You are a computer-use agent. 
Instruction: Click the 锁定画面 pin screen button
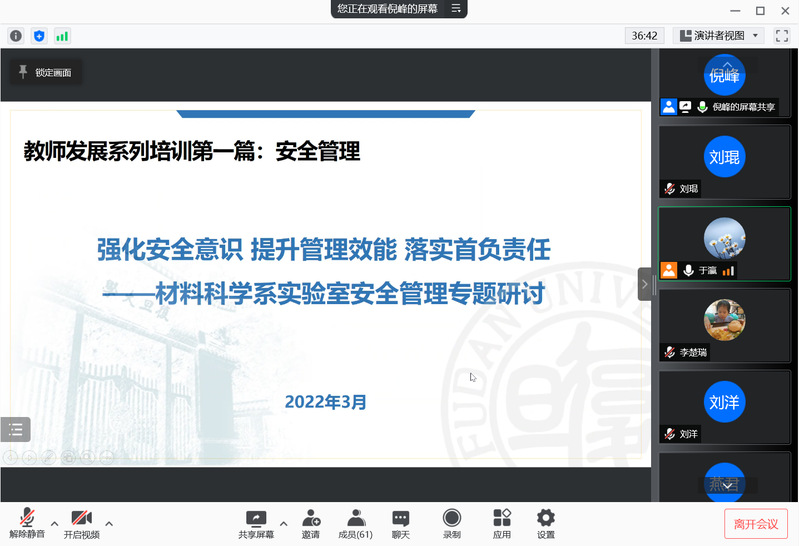point(44,72)
